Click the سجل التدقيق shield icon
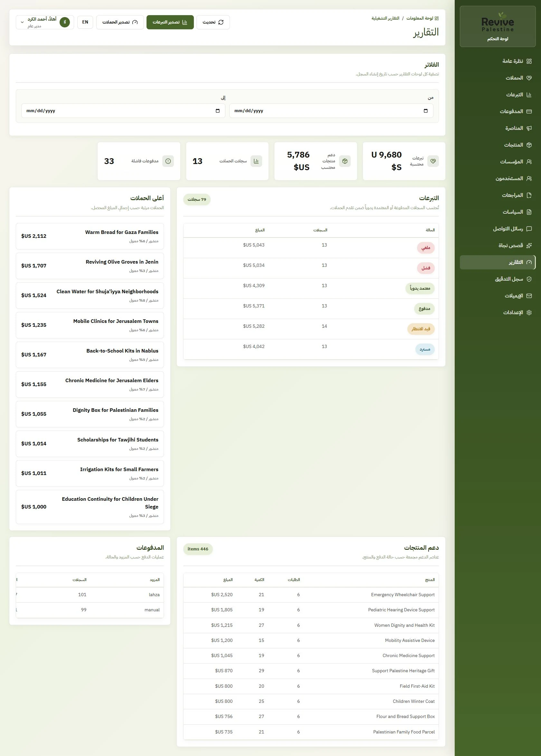The height and width of the screenshot is (756, 541). [529, 279]
